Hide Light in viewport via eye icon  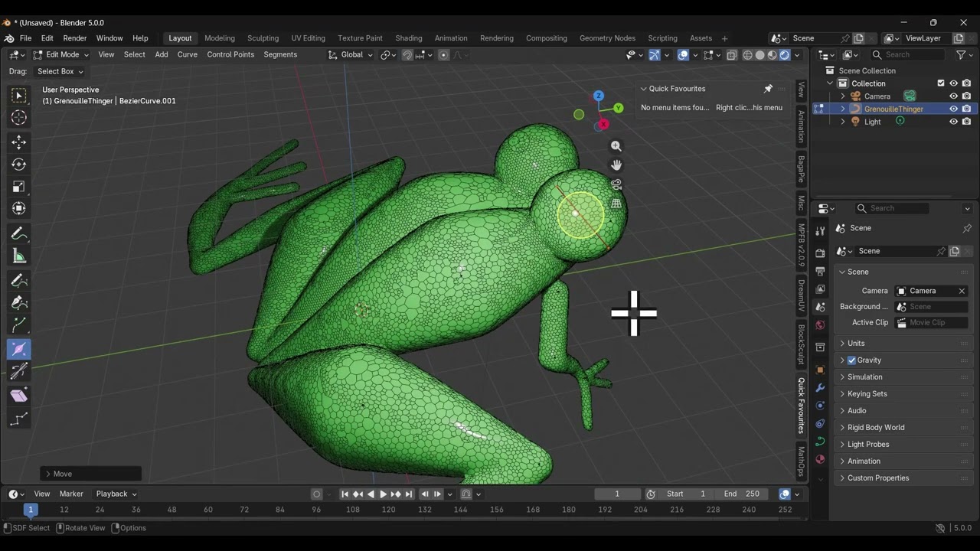click(954, 122)
